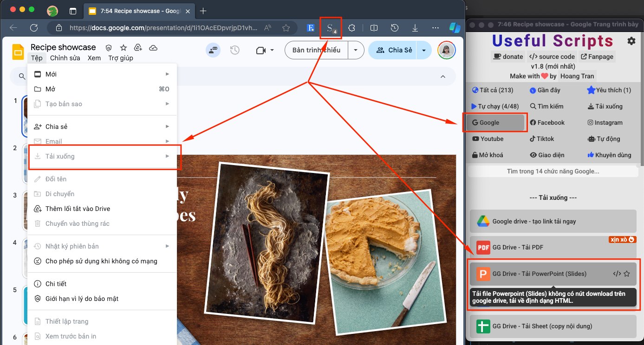Click the browser Extensions puzzle icon
This screenshot has height=345, width=644.
point(351,28)
